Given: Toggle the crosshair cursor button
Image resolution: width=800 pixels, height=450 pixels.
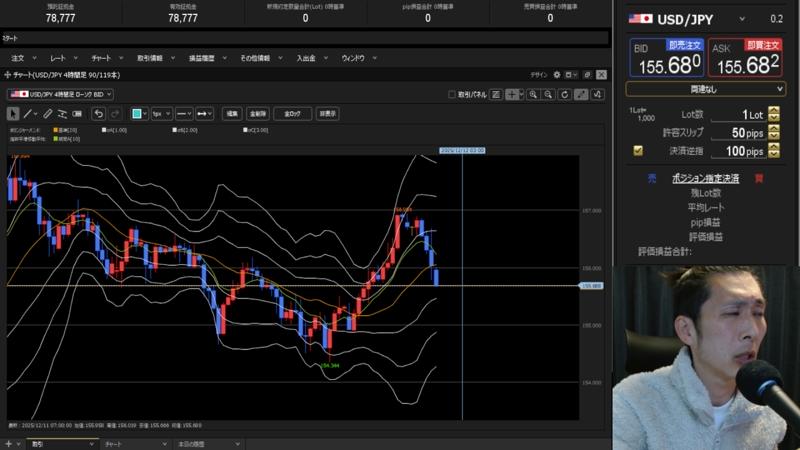Looking at the screenshot, I should tap(512, 94).
